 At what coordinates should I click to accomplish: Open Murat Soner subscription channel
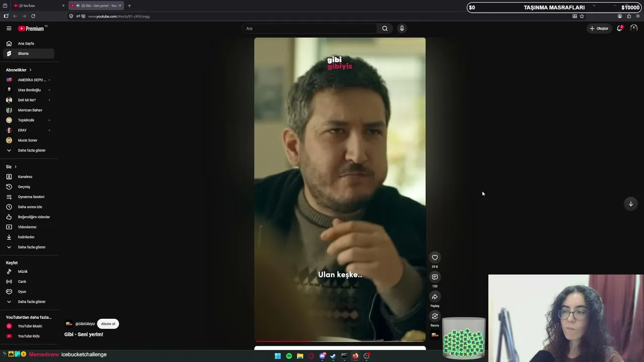tap(28, 140)
